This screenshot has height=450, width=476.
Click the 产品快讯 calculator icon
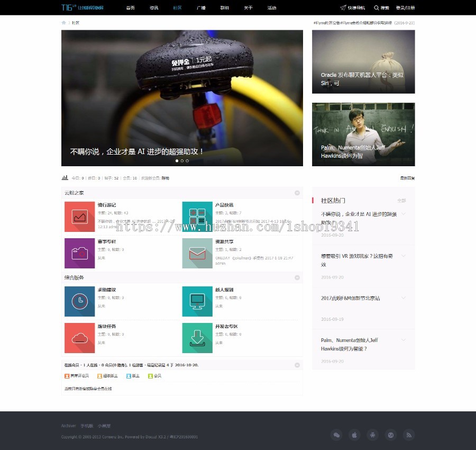[x=197, y=217]
